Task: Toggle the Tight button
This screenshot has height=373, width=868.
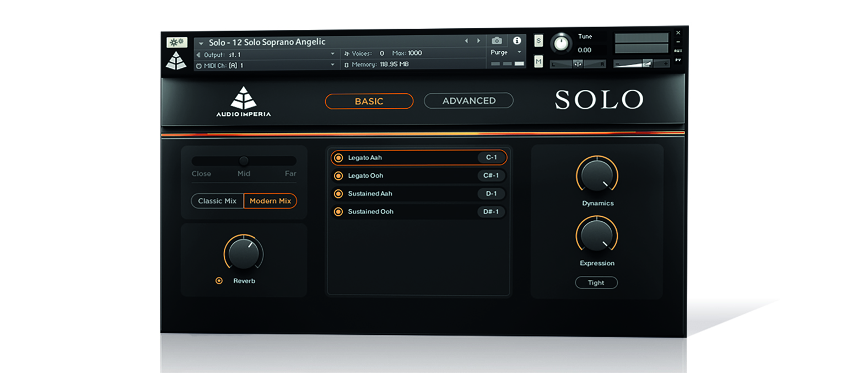Action: tap(596, 283)
